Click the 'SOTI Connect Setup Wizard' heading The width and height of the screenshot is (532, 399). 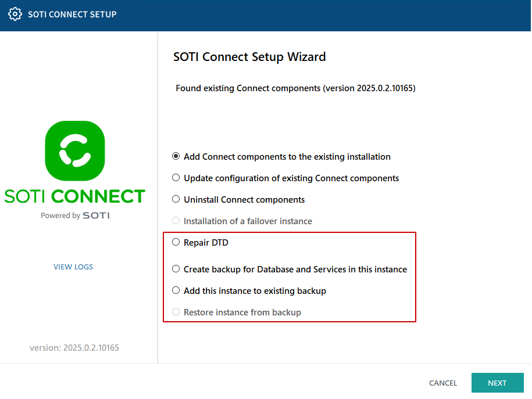point(249,56)
